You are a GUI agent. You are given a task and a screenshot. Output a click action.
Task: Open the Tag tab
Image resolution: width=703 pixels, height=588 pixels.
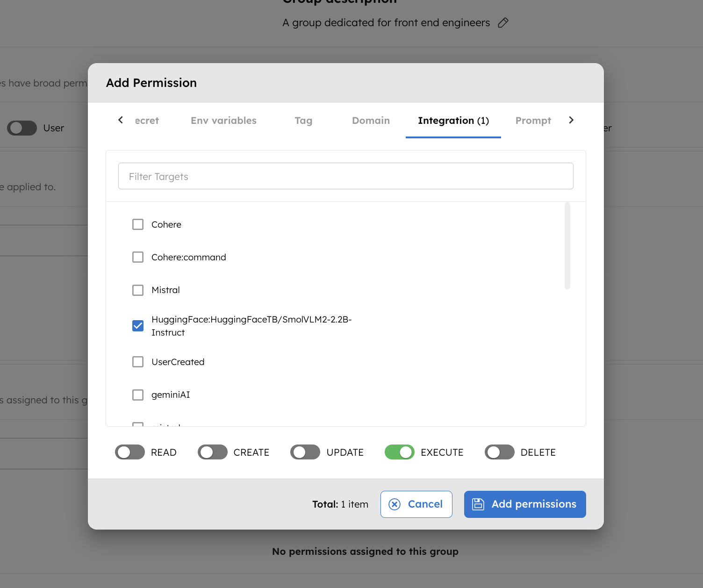pyautogui.click(x=303, y=121)
